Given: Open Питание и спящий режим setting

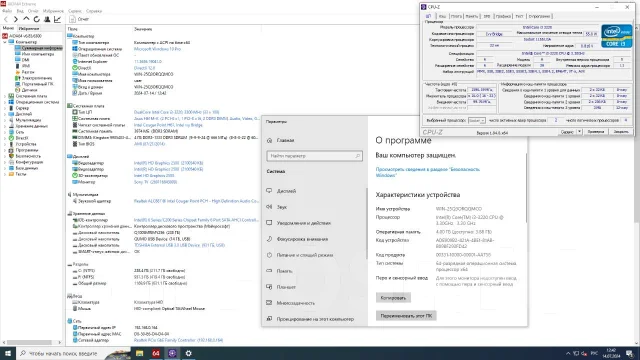Looking at the screenshot, I should (305, 255).
